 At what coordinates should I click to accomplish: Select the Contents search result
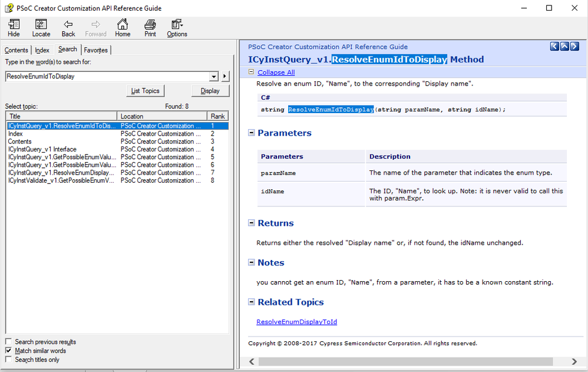tap(117, 141)
